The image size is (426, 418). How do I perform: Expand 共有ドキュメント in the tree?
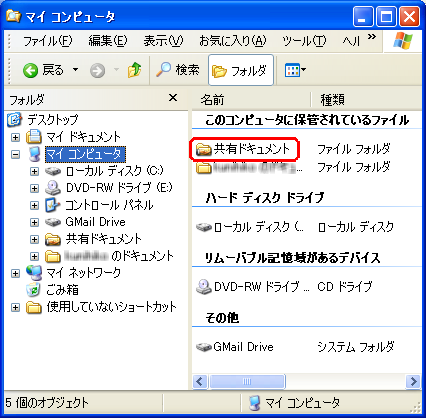pyautogui.click(x=34, y=239)
